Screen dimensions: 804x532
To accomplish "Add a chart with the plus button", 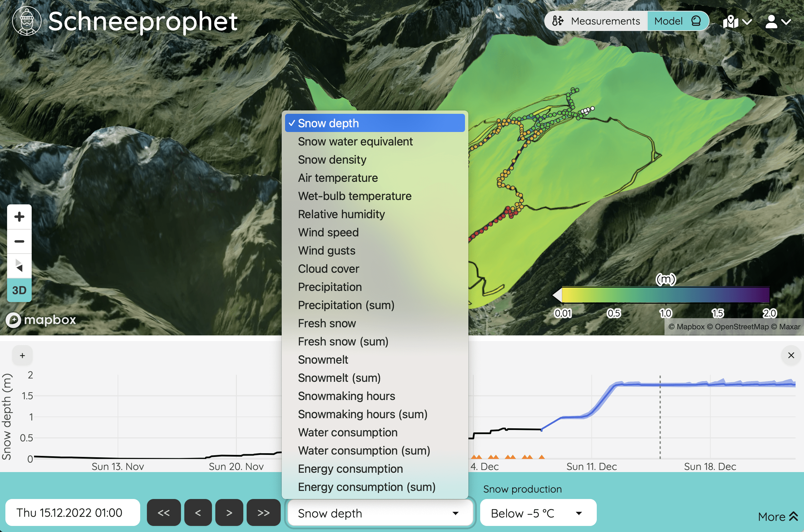I will pyautogui.click(x=23, y=356).
